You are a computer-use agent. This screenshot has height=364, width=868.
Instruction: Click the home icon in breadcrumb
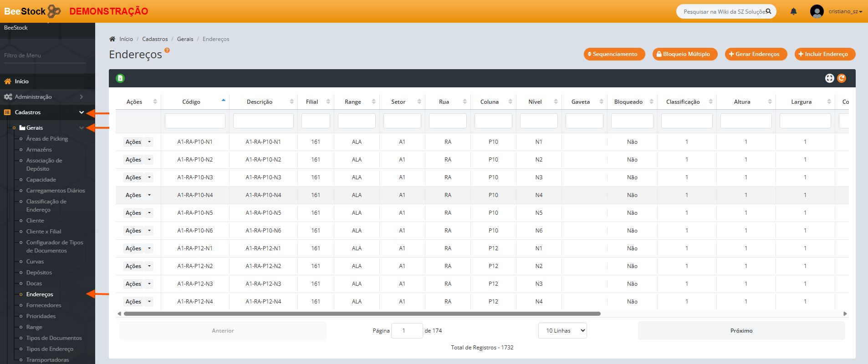[112, 39]
